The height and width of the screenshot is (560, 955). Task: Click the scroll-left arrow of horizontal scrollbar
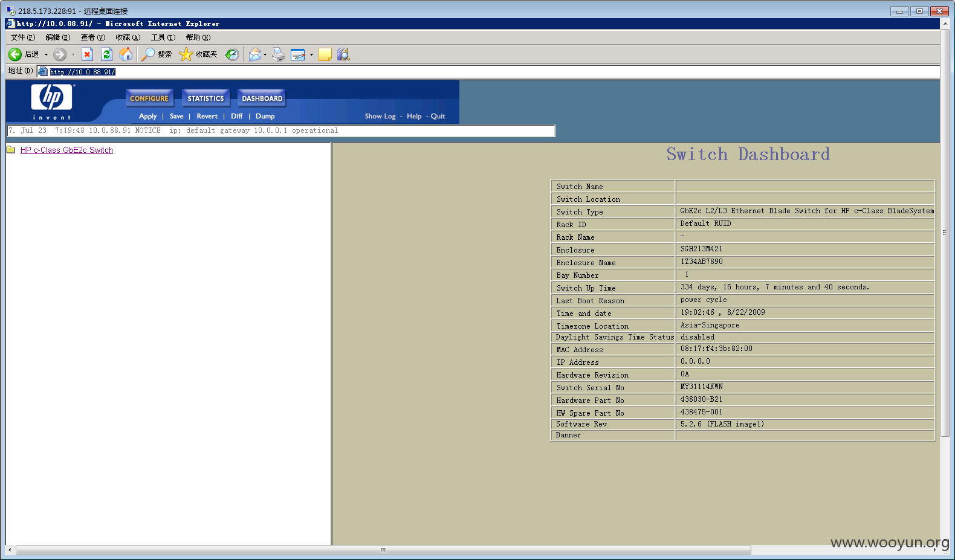click(10, 550)
